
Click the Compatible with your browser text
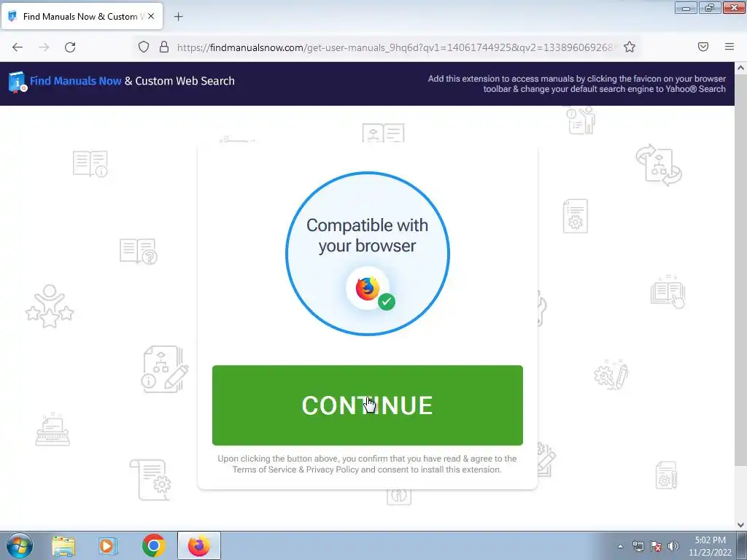tap(367, 236)
